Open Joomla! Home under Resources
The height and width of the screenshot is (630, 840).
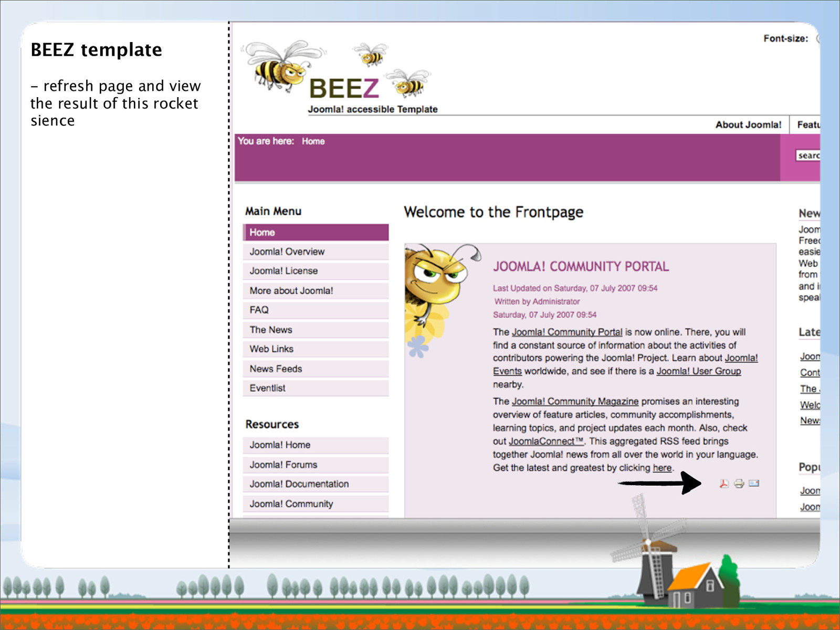click(316, 445)
